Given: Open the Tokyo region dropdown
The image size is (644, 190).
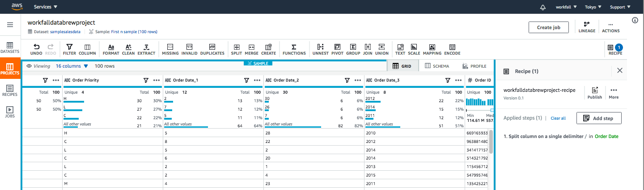Looking at the screenshot, I should (593, 7).
